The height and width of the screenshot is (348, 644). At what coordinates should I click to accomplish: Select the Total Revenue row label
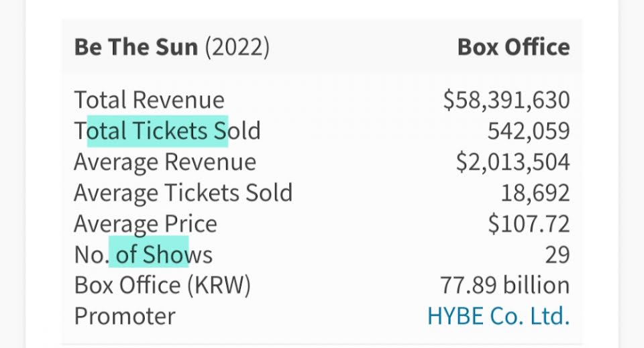click(x=149, y=100)
